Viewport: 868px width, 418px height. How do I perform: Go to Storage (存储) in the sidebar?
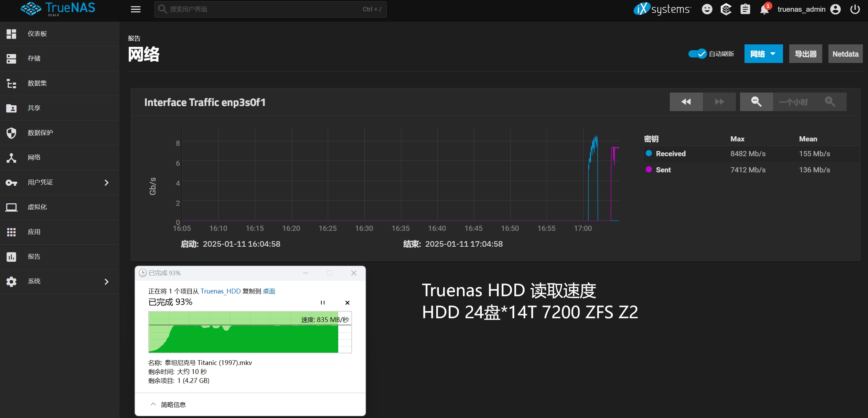click(60, 58)
